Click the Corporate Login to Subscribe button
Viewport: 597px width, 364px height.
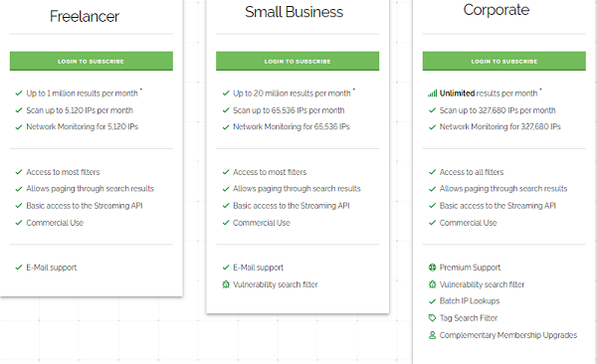[504, 61]
